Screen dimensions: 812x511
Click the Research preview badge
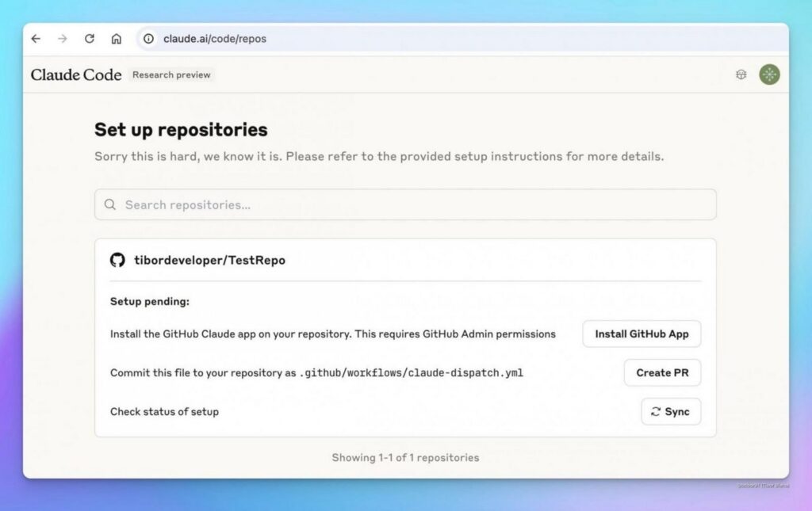tap(171, 74)
